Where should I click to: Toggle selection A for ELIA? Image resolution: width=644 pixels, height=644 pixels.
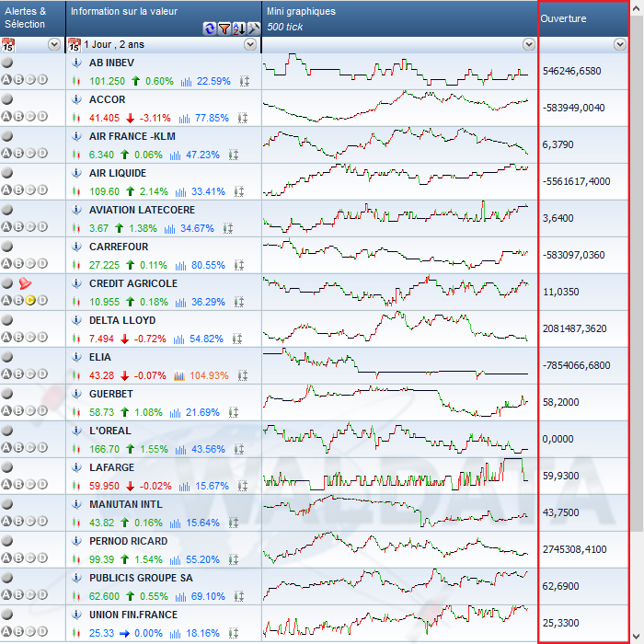click(x=6, y=374)
